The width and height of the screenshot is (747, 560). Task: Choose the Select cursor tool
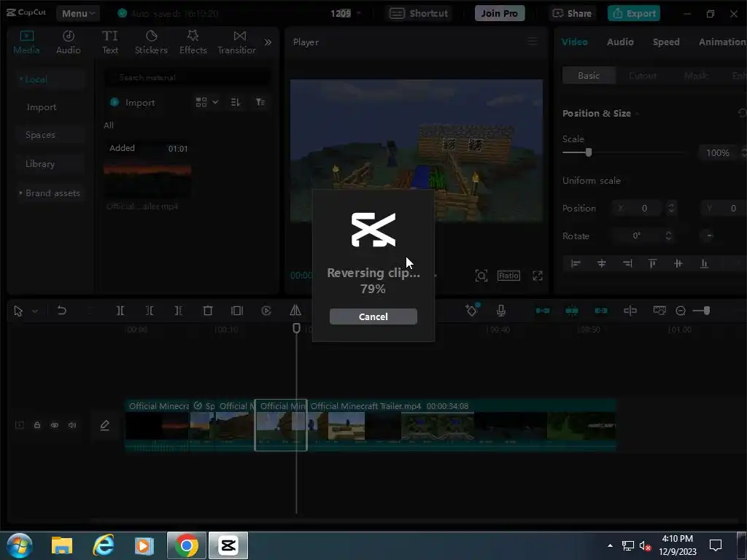pos(18,311)
